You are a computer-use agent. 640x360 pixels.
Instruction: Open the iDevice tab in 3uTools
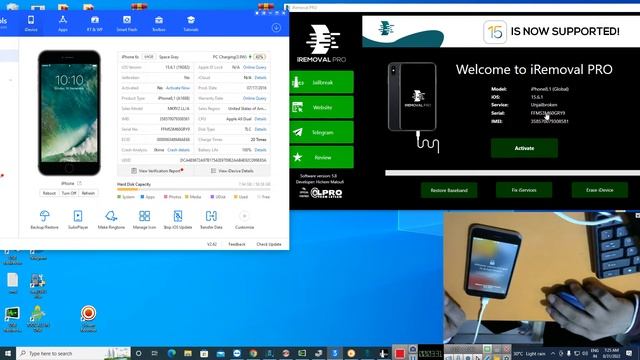[31, 24]
